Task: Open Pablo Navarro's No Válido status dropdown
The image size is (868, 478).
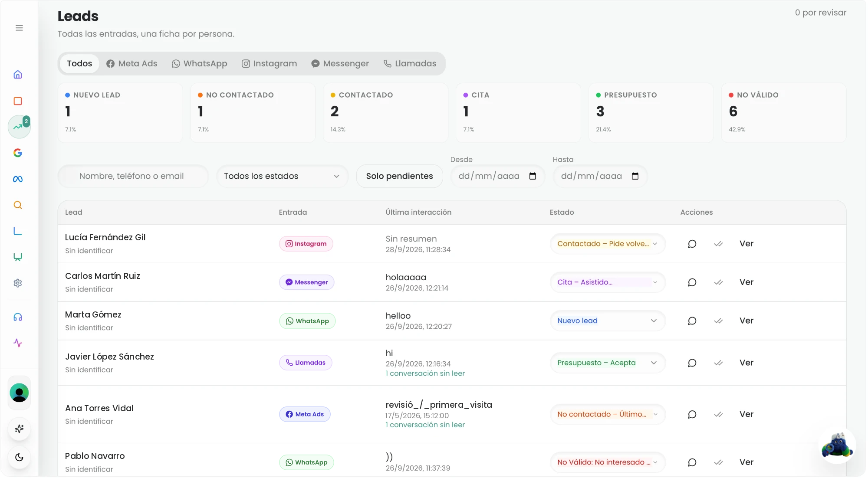Action: [608, 463]
